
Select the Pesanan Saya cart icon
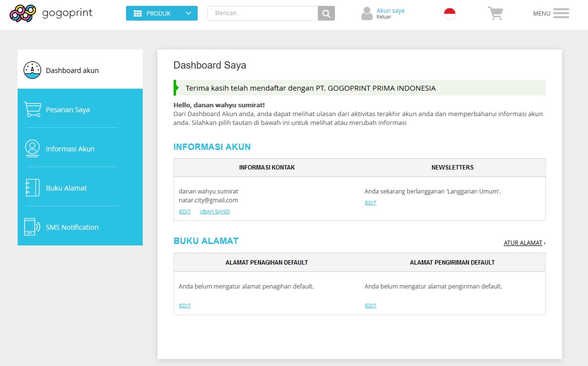coord(32,109)
